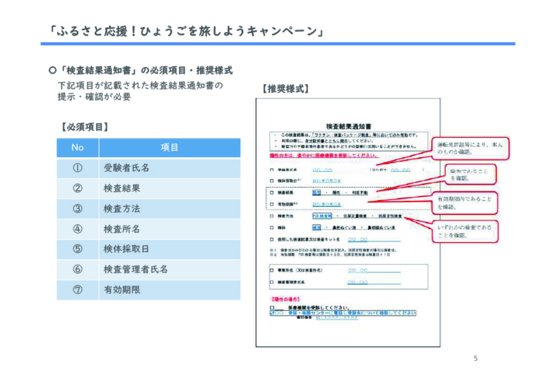Tick the 検査方法 checkbox on the form
Image resolution: width=555 pixels, height=392 pixels.
272,216
